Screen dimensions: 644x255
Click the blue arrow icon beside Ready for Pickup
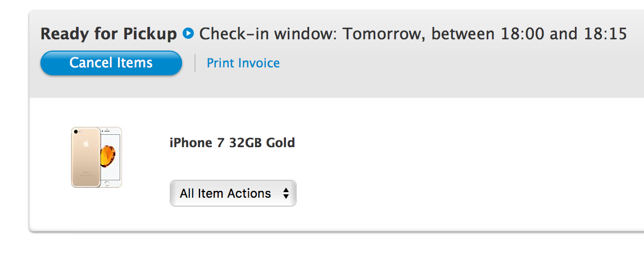click(x=188, y=33)
